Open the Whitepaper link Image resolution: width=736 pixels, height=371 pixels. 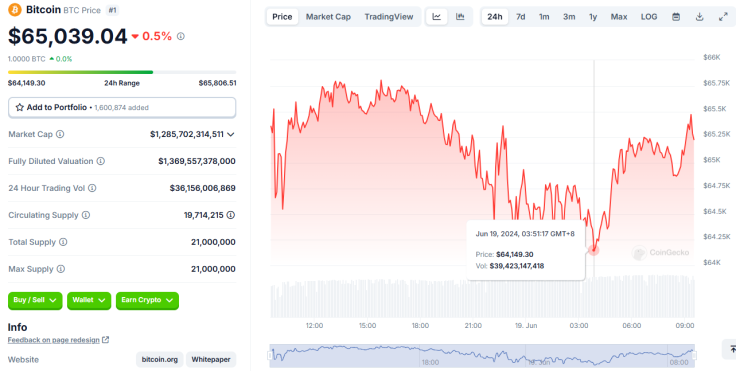(211, 360)
